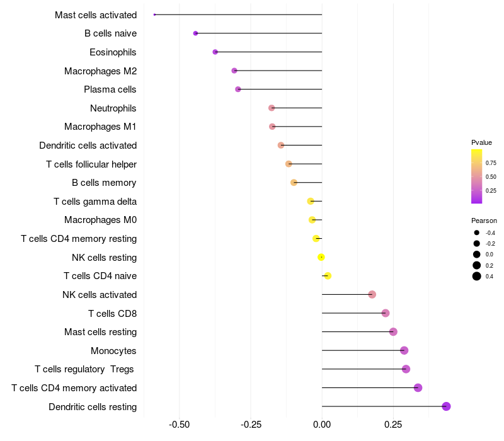
Task: Click the Neutrophils data point
Action: point(272,108)
